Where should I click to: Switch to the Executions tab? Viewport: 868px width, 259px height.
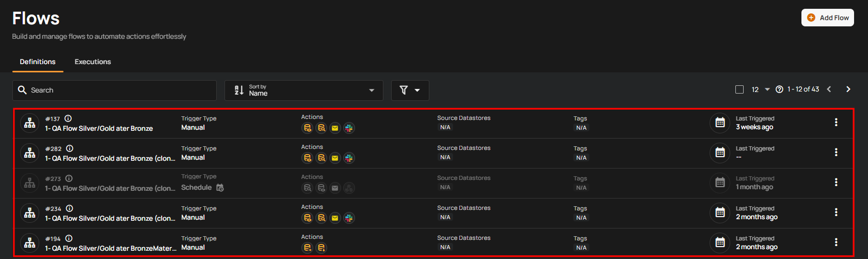coord(93,62)
